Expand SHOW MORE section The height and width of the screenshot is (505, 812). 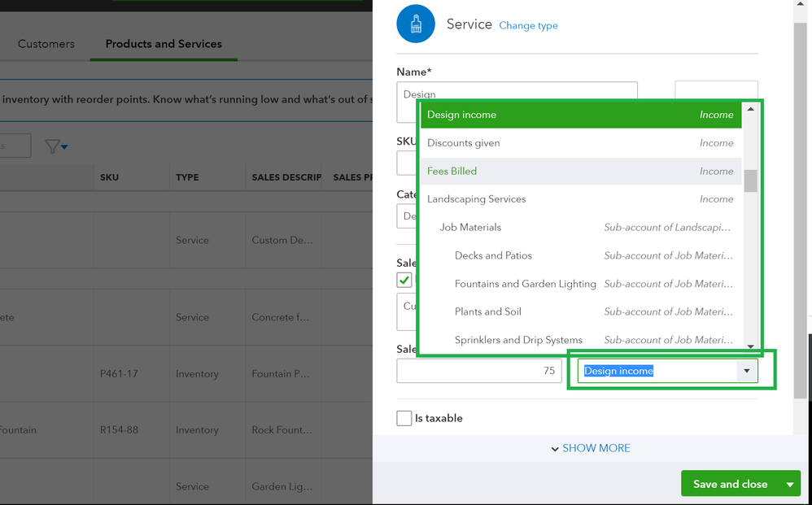click(590, 448)
